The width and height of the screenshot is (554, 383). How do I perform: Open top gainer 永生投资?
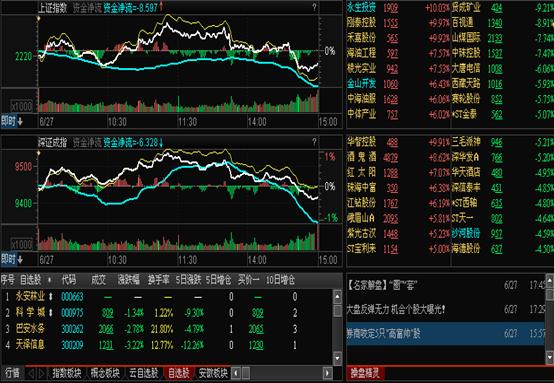pos(361,7)
